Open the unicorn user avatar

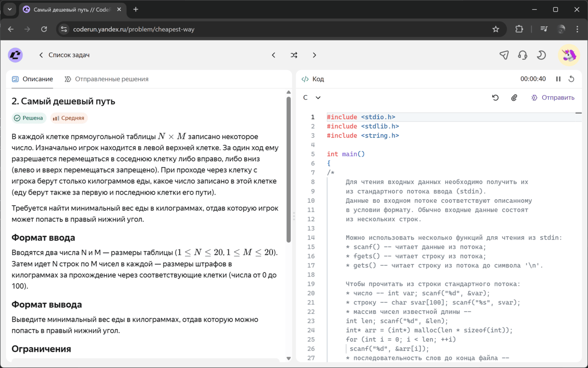point(568,55)
